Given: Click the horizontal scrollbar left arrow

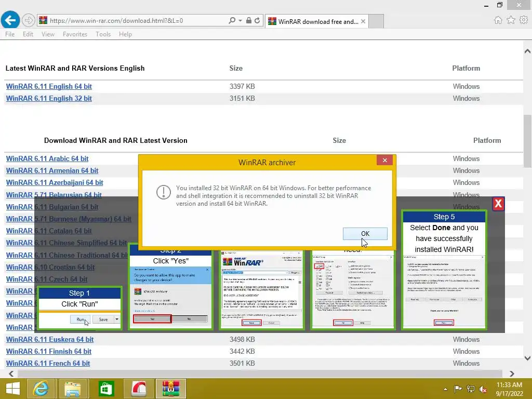Looking at the screenshot, I should pos(11,374).
